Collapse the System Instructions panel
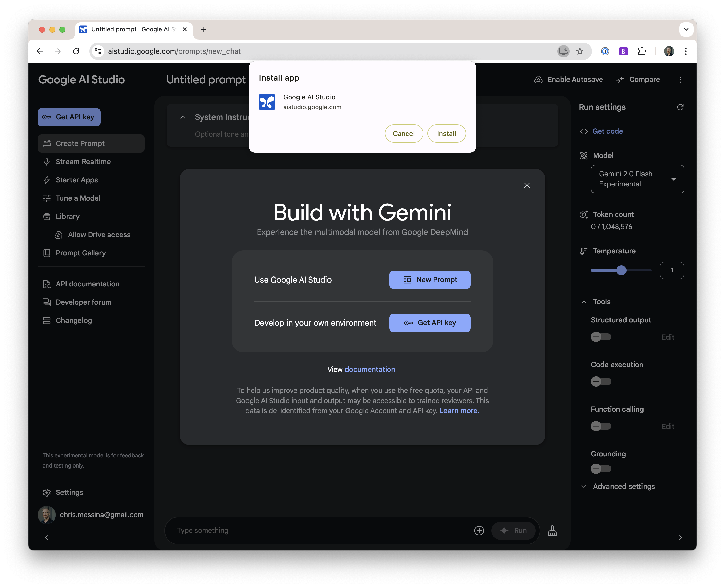 183,117
